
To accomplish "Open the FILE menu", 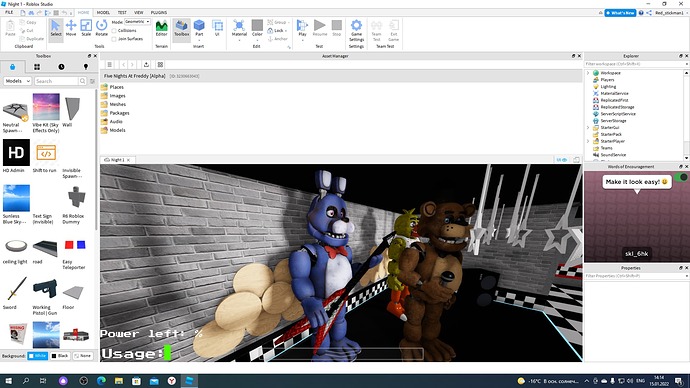I will 9,12.
